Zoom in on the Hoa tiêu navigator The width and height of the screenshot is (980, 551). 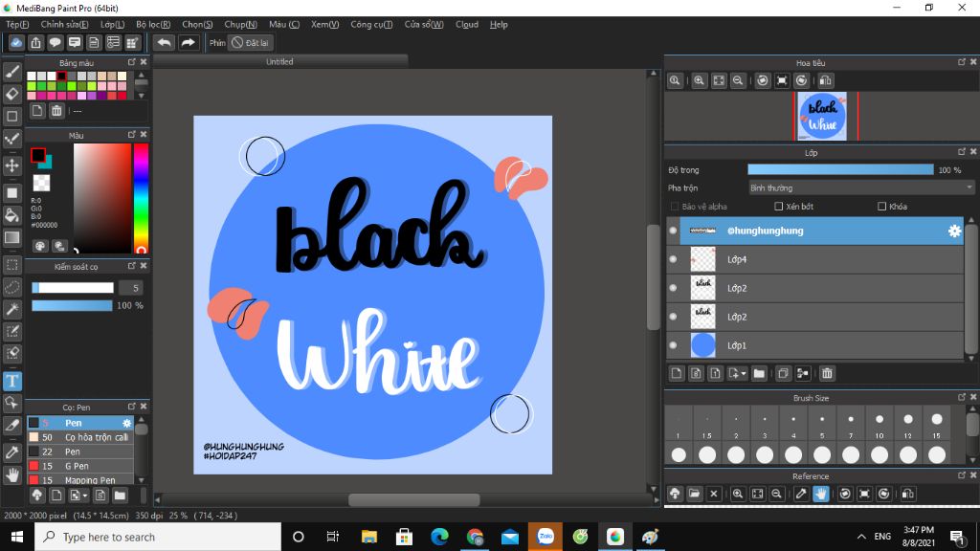(699, 80)
